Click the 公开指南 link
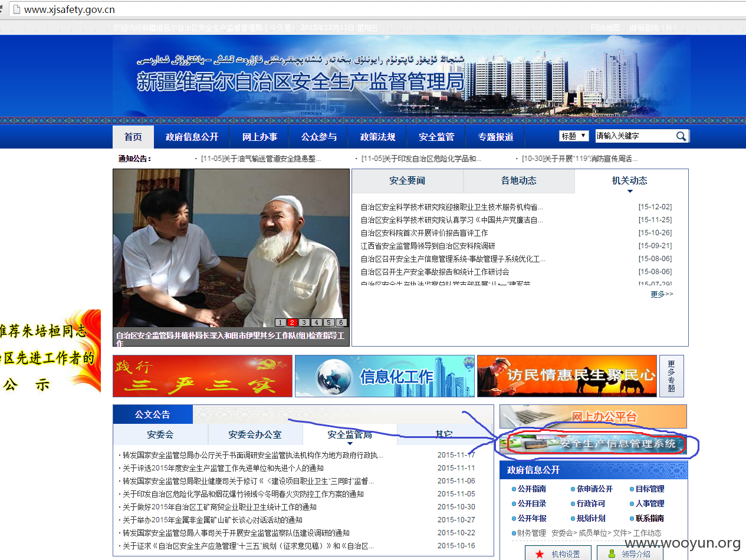The height and width of the screenshot is (560, 746). click(532, 489)
